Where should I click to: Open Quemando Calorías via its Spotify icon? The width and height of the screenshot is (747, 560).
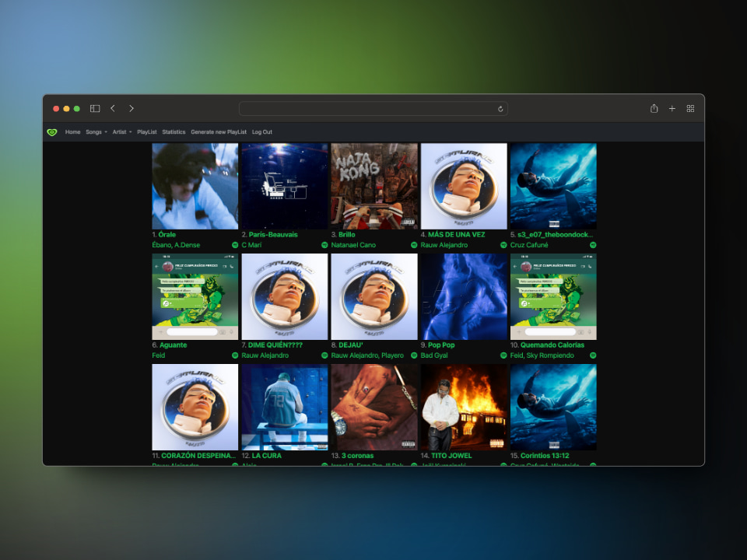[x=593, y=355]
